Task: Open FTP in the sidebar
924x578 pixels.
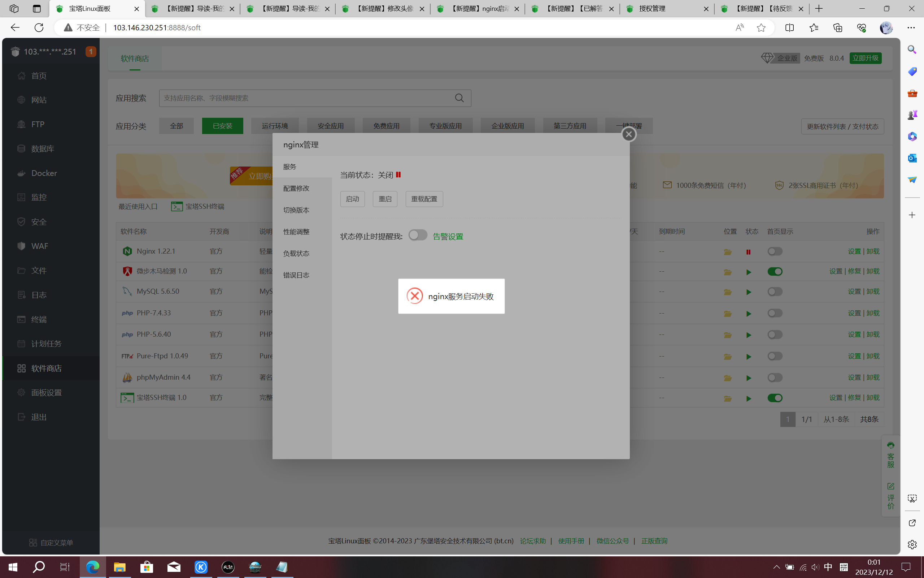Action: 51,124
